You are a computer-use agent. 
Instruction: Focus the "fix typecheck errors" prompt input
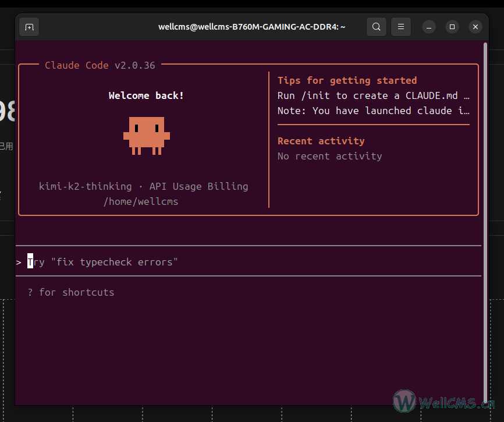[x=114, y=263]
